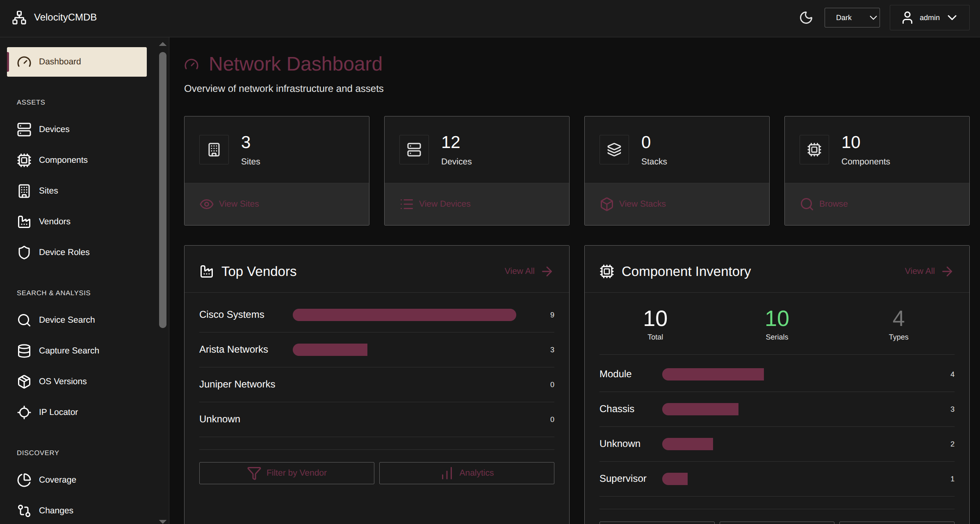
Task: Click the admin user avatar icon
Action: (907, 18)
